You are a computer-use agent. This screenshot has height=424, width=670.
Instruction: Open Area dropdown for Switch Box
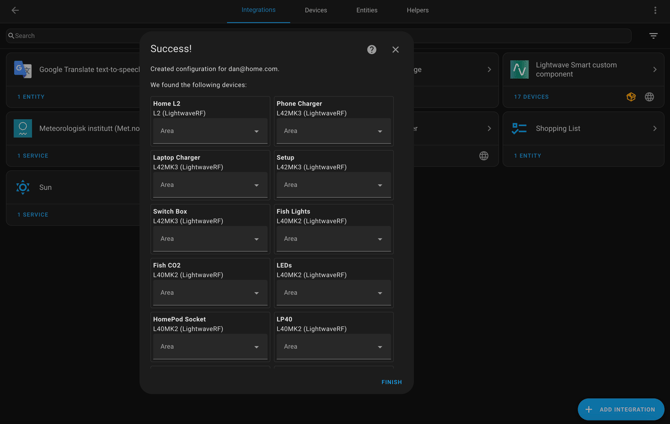(210, 238)
